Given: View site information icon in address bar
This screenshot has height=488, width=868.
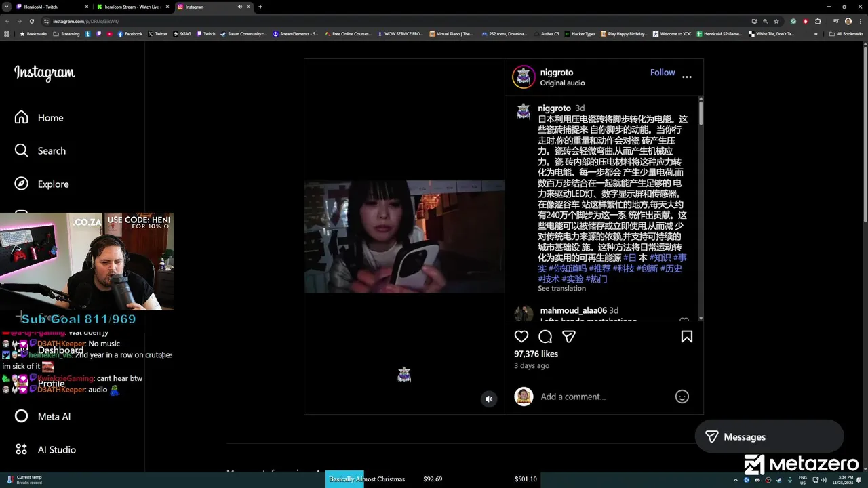Looking at the screenshot, I should coord(47,21).
